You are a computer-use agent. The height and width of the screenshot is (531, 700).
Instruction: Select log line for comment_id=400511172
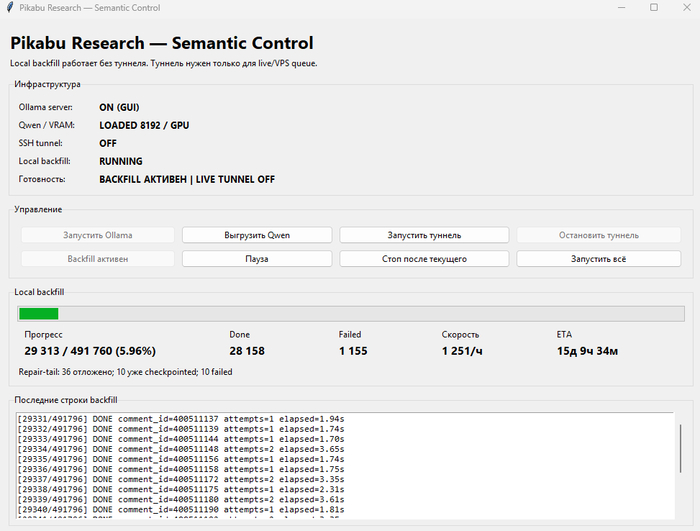tap(181, 479)
